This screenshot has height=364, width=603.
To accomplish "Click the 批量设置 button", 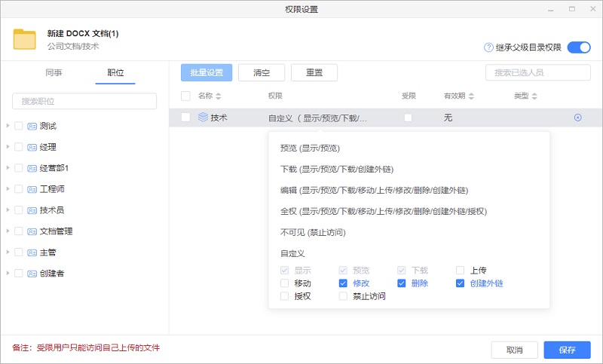I will click(207, 72).
